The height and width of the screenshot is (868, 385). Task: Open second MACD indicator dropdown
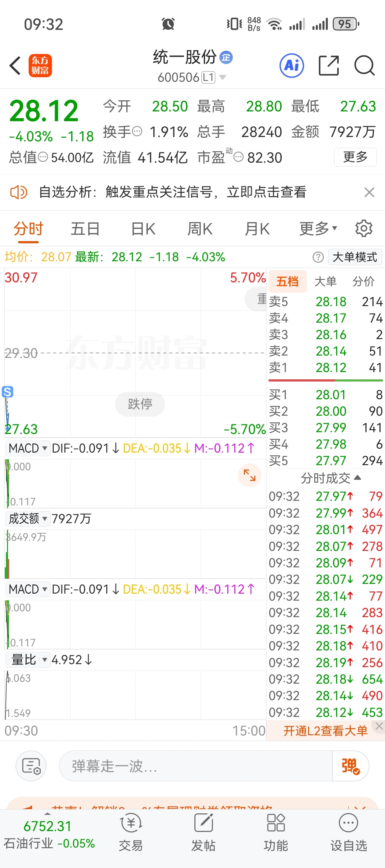[x=28, y=589]
